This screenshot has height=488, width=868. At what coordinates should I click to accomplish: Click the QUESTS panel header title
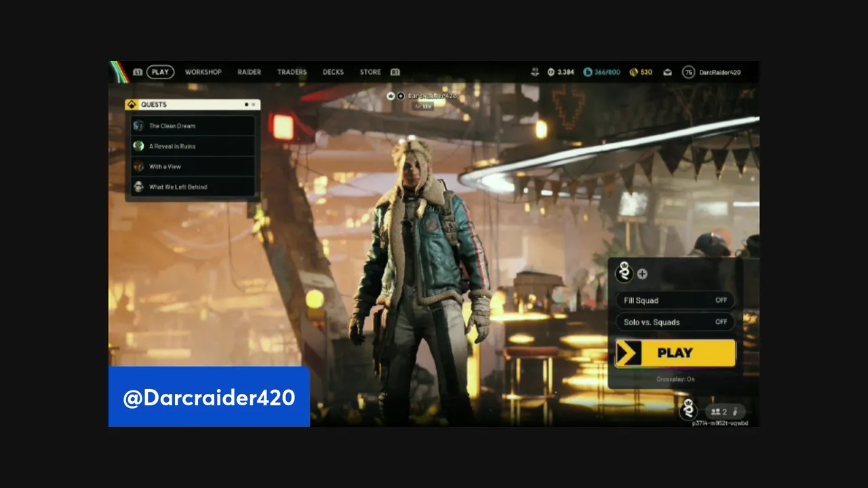click(x=154, y=104)
